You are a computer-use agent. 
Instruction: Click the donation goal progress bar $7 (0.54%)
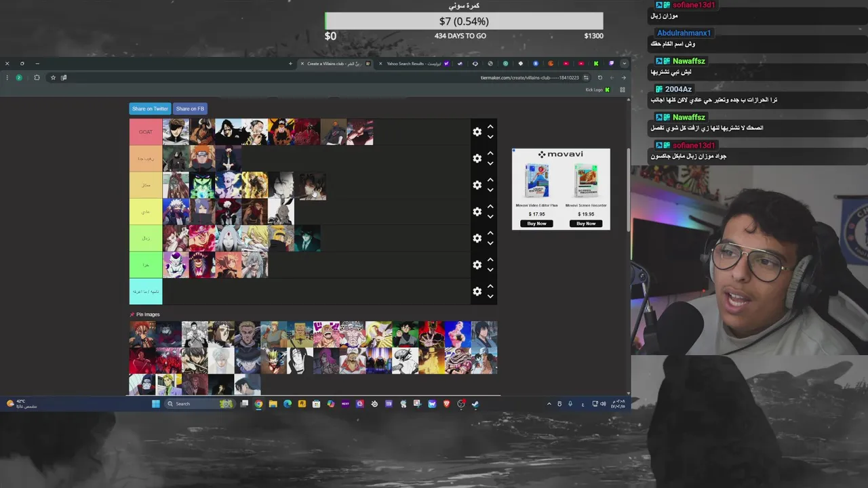pos(464,22)
